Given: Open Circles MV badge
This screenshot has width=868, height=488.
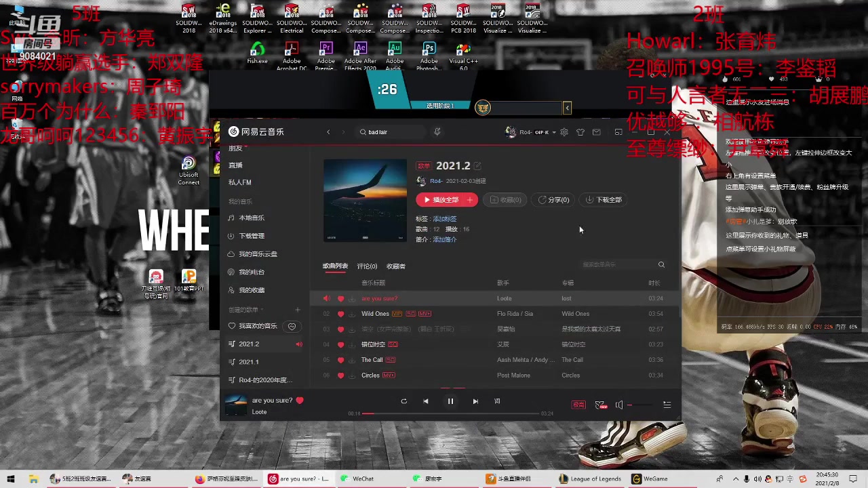Looking at the screenshot, I should (389, 375).
